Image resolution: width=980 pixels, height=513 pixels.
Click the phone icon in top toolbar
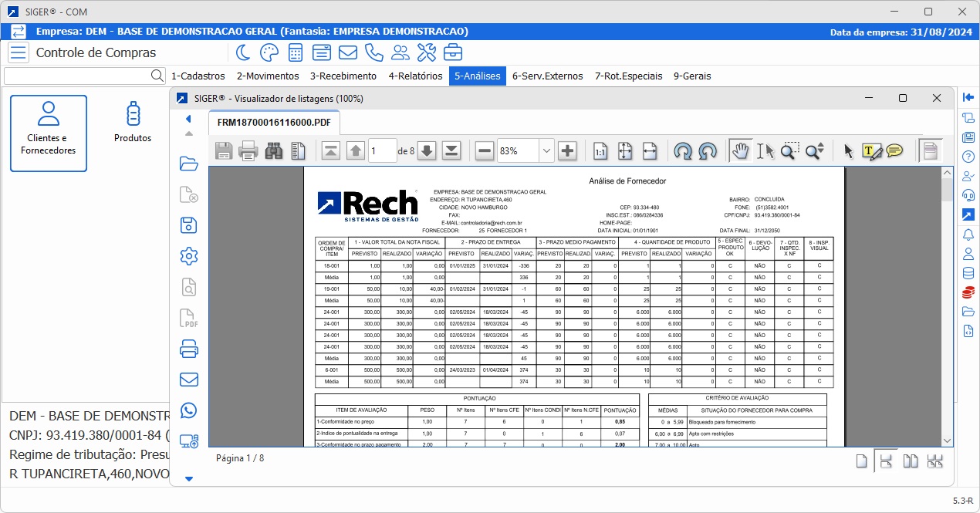(374, 52)
